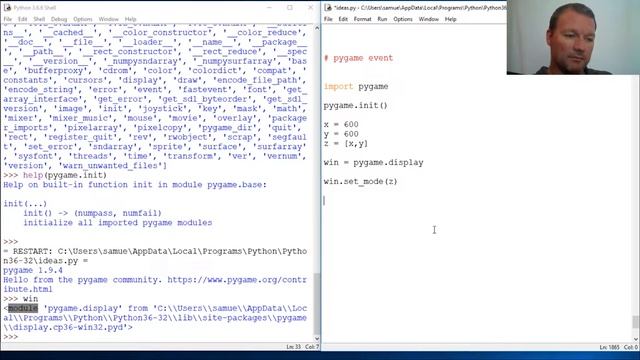Click the ideas.py editor scrollbar thumb
The height and width of the screenshot is (360, 640).
click(x=636, y=322)
